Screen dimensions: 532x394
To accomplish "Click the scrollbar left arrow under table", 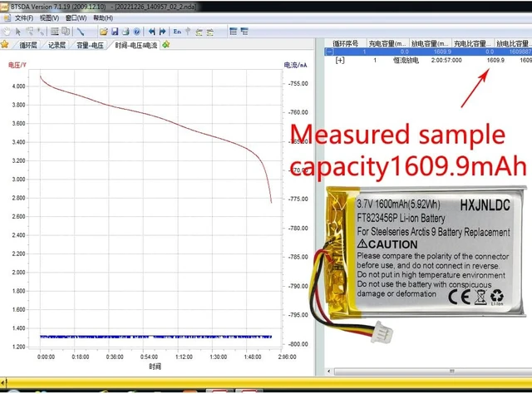I will pos(329,372).
